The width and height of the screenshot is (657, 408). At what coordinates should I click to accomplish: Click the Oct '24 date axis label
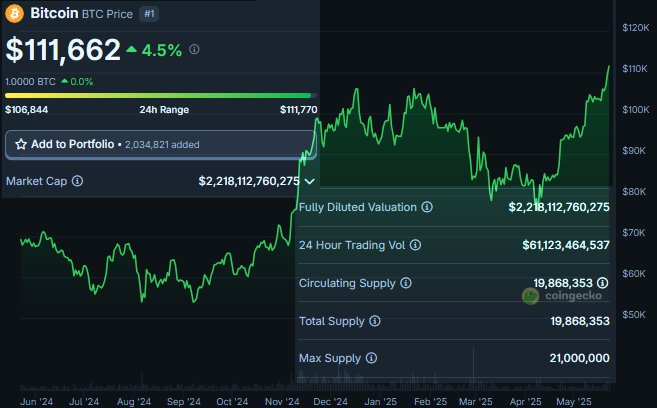pyautogui.click(x=232, y=402)
